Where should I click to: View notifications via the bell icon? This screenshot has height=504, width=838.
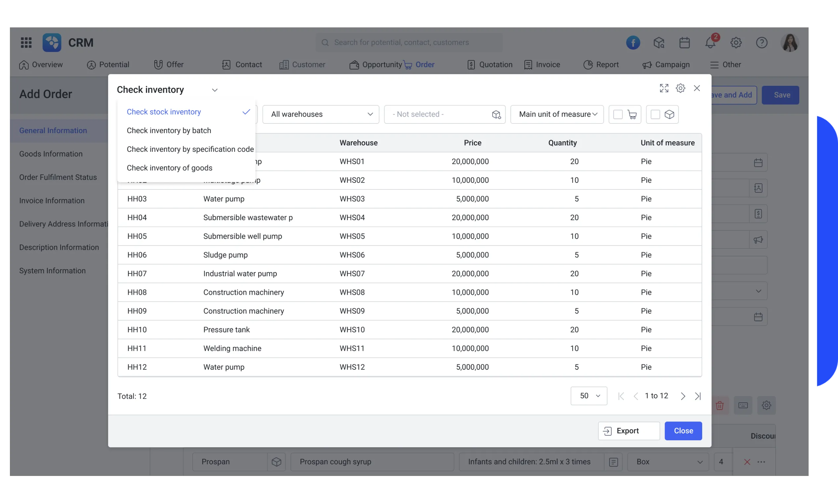coord(710,43)
